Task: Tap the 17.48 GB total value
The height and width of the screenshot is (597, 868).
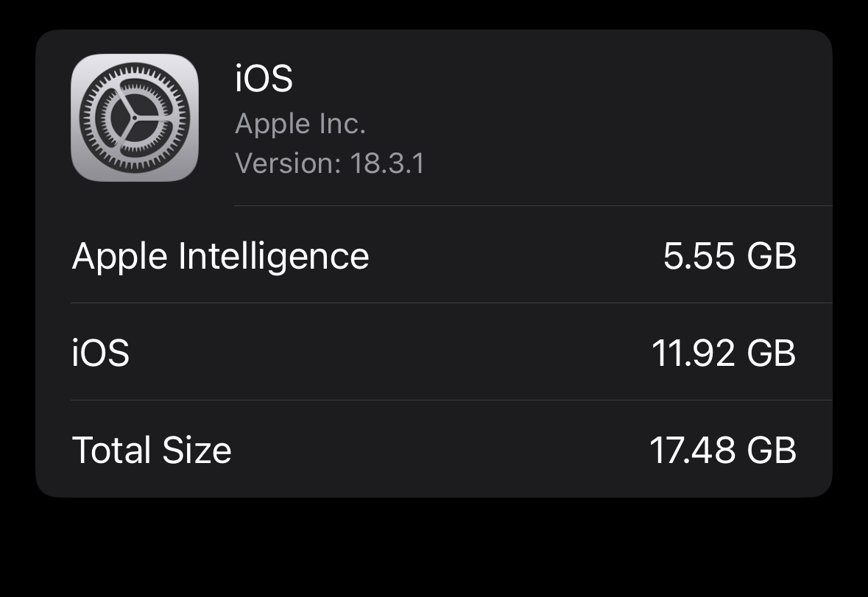Action: 724,450
